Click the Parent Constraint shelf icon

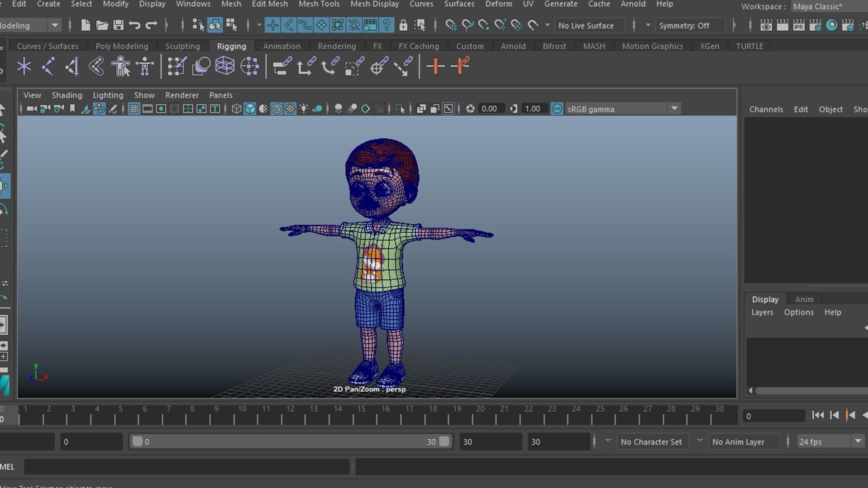282,66
